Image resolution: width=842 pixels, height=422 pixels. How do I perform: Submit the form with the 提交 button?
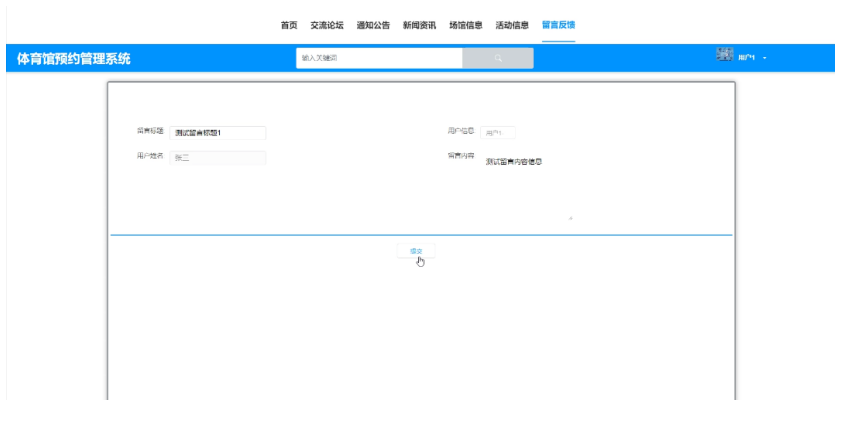coord(416,251)
